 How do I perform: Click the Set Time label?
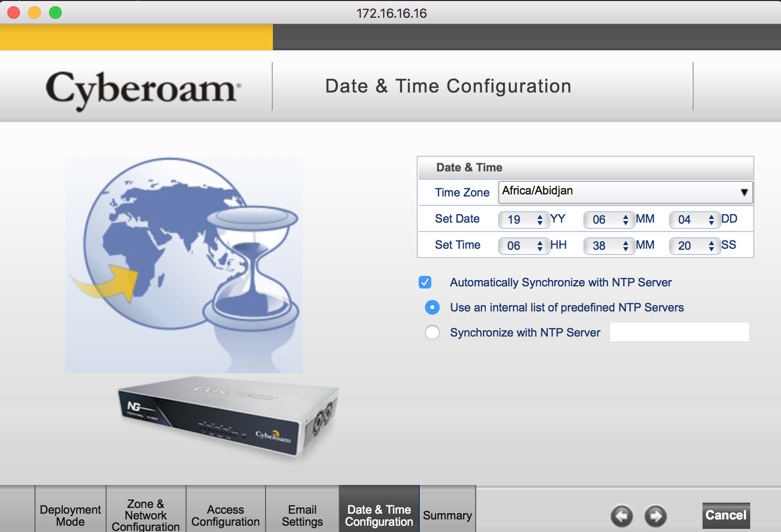pyautogui.click(x=457, y=245)
